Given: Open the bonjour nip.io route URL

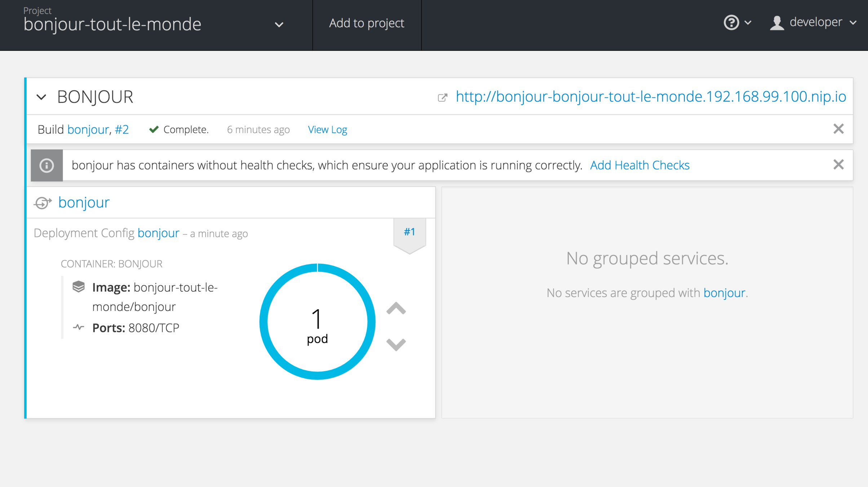Looking at the screenshot, I should point(651,97).
